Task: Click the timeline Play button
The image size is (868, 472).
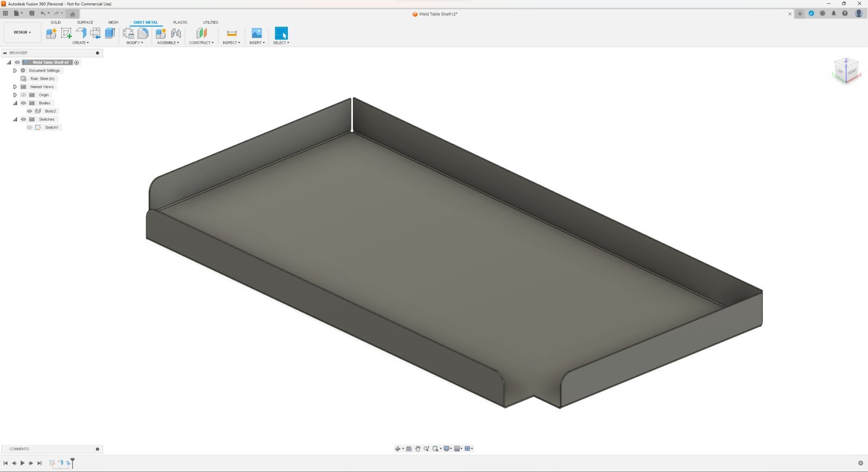Action: point(22,463)
